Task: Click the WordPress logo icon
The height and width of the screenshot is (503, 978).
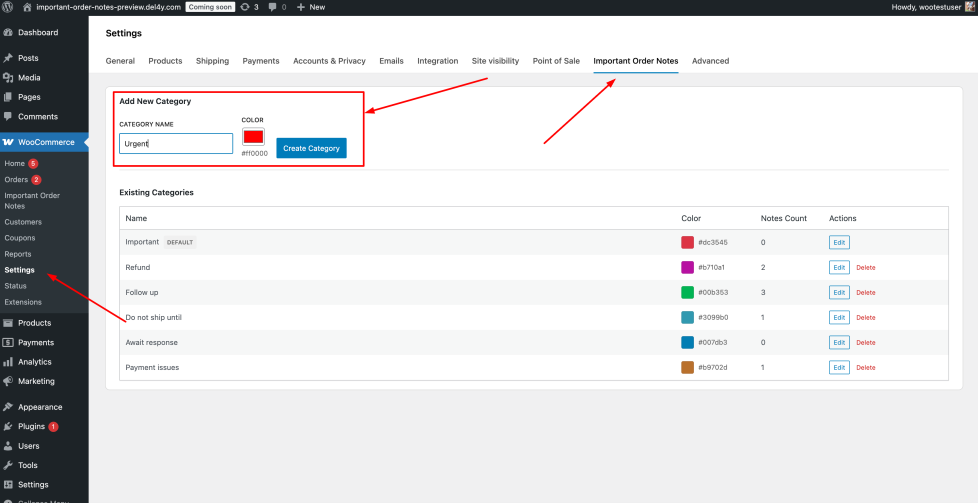Action: (8, 7)
